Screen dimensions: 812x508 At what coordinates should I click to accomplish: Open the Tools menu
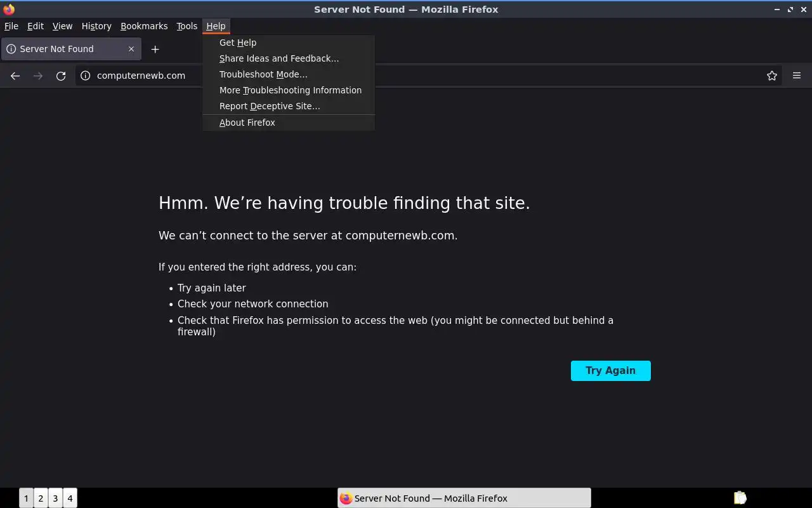187,26
